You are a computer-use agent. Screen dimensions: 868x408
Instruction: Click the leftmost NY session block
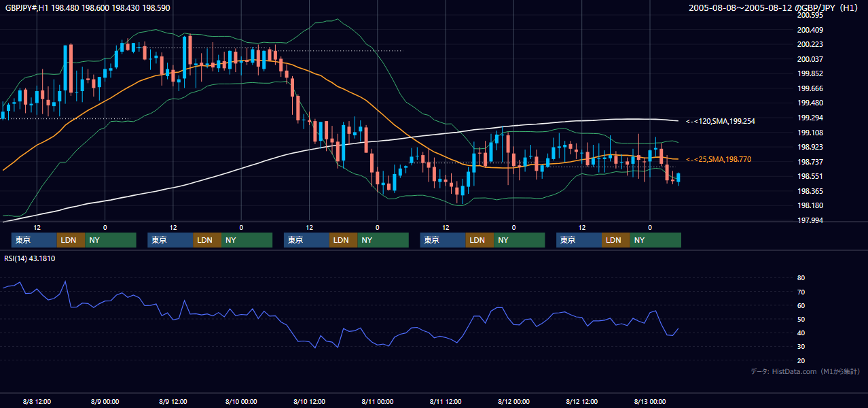click(x=110, y=240)
